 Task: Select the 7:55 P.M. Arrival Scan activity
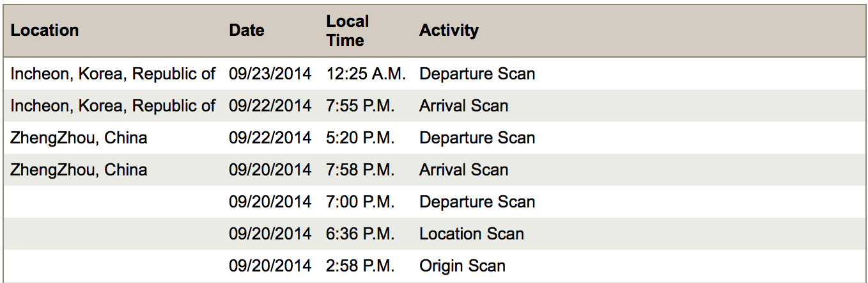click(463, 106)
